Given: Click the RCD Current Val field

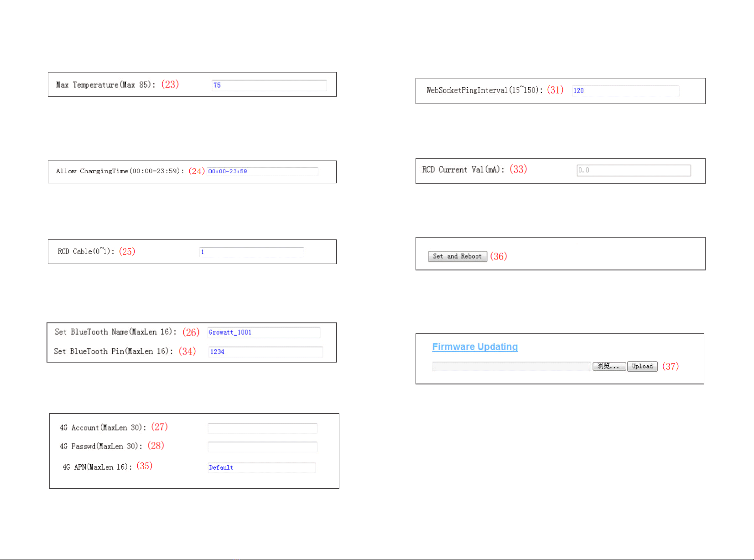Looking at the screenshot, I should pyautogui.click(x=634, y=171).
